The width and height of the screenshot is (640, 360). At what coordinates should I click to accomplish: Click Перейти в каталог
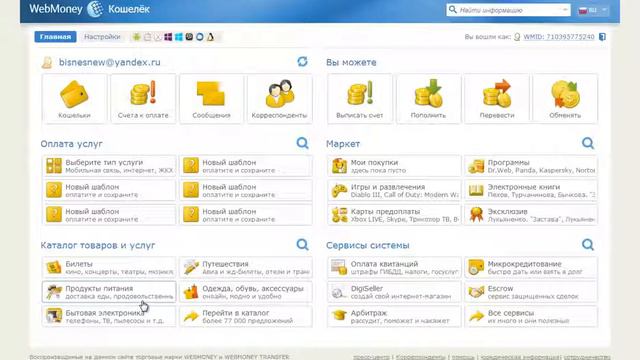(x=246, y=316)
